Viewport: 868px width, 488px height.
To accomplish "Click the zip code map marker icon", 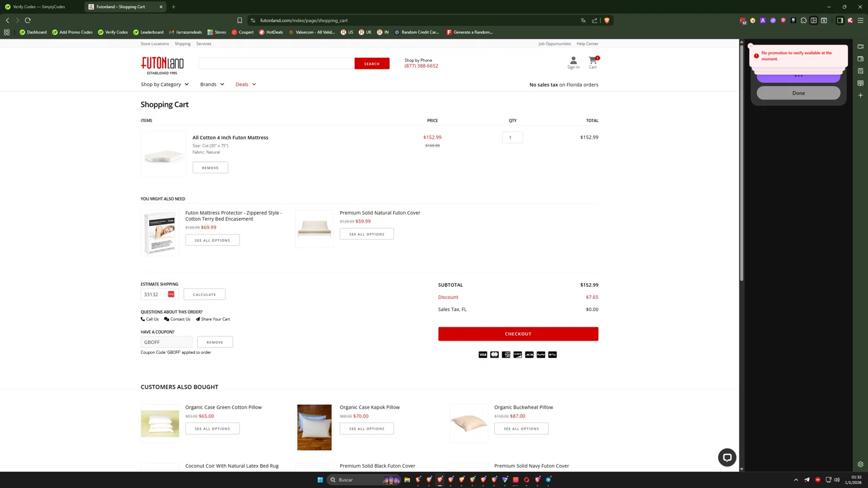I will click(171, 294).
